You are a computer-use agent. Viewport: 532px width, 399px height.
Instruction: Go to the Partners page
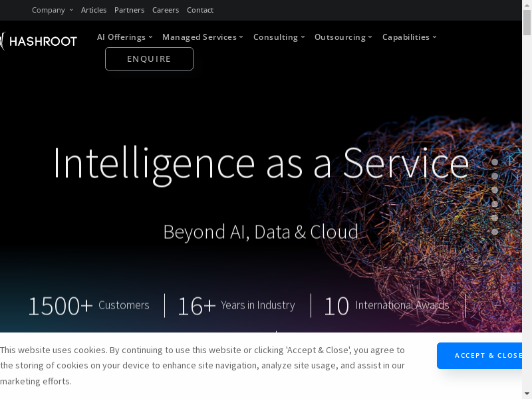[129, 10]
